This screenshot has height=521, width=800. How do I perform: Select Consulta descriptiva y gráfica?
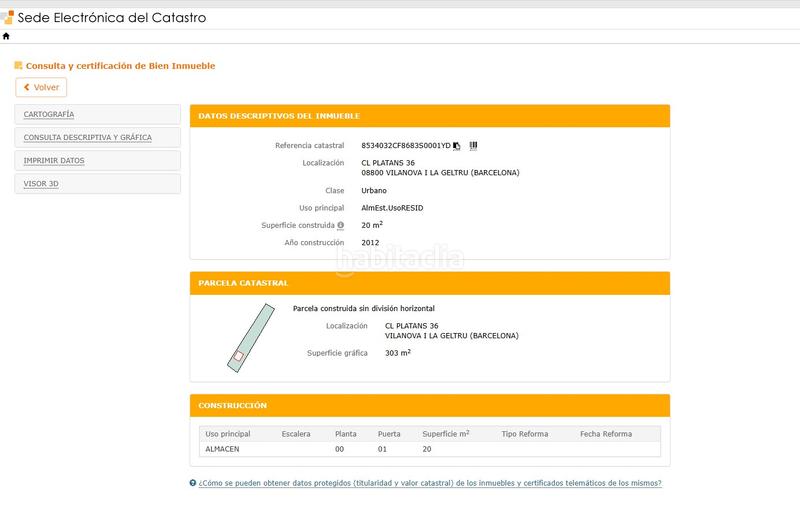pyautogui.click(x=88, y=137)
